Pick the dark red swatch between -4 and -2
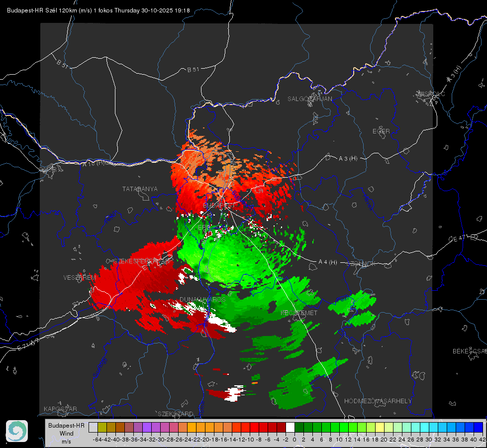This screenshot has height=448, width=487. coord(281,427)
